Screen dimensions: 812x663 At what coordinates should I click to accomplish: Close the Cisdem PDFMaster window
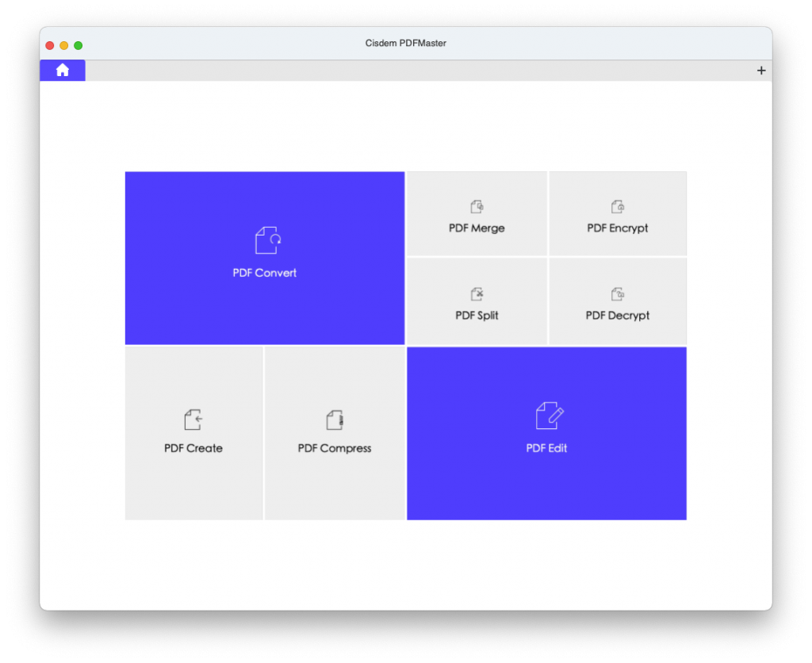tap(50, 45)
